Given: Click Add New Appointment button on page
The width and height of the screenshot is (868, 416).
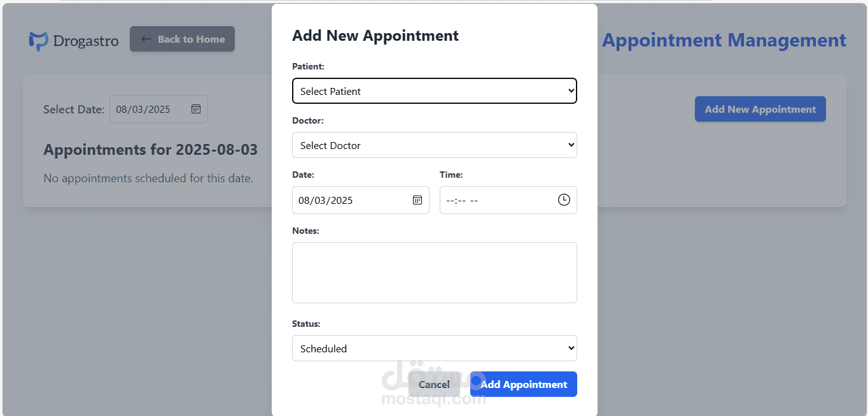Looking at the screenshot, I should click(760, 109).
